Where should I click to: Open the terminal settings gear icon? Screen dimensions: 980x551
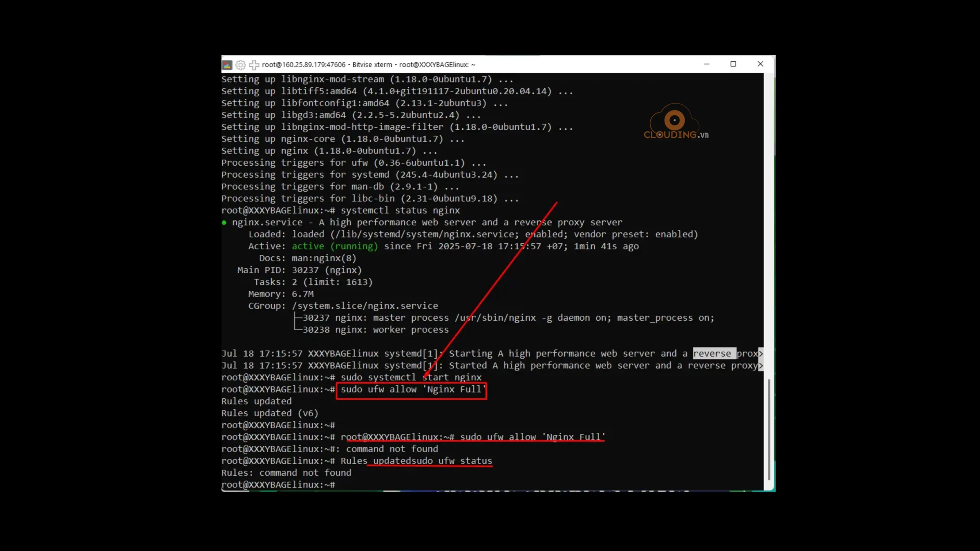tap(240, 65)
